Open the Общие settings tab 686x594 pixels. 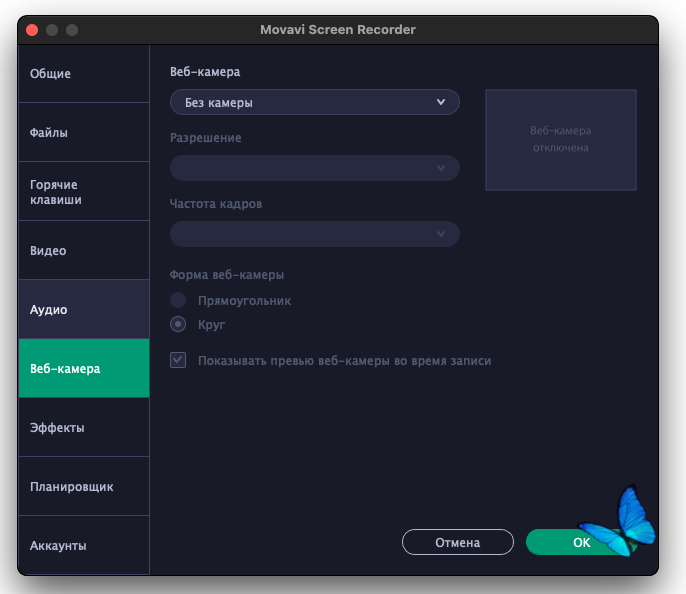point(84,73)
